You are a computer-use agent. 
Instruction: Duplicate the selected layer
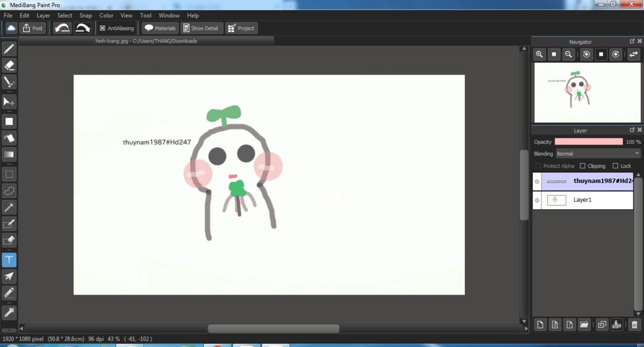[602, 325]
